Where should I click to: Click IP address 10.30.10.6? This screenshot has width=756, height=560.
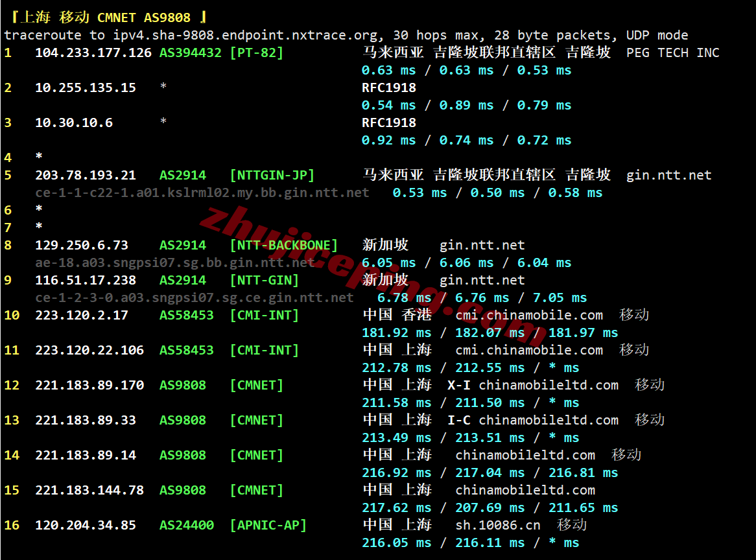(74, 122)
